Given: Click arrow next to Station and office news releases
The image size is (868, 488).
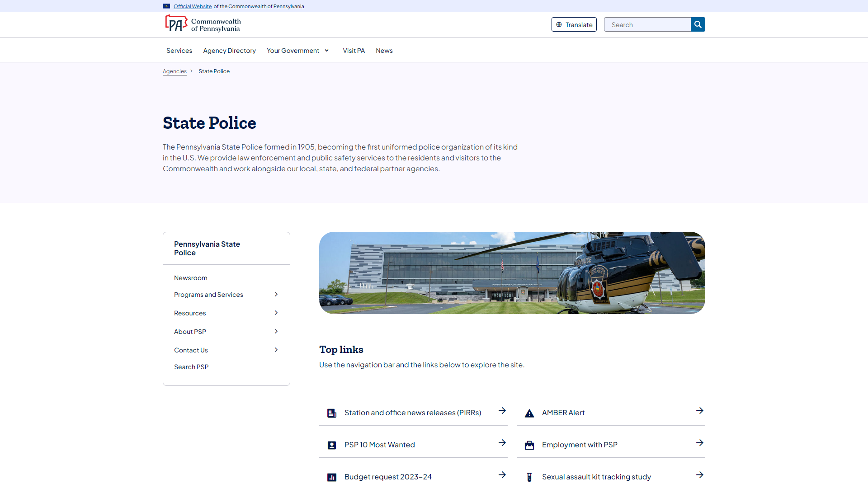Looking at the screenshot, I should coord(502,411).
